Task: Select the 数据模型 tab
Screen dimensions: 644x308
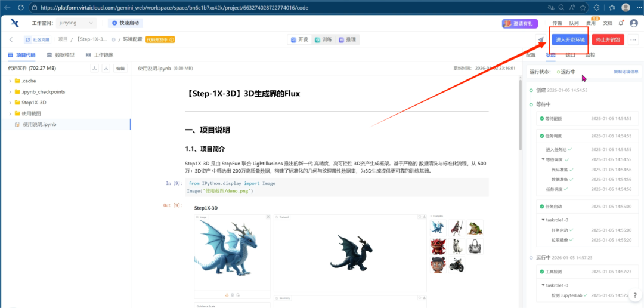Action: point(61,55)
